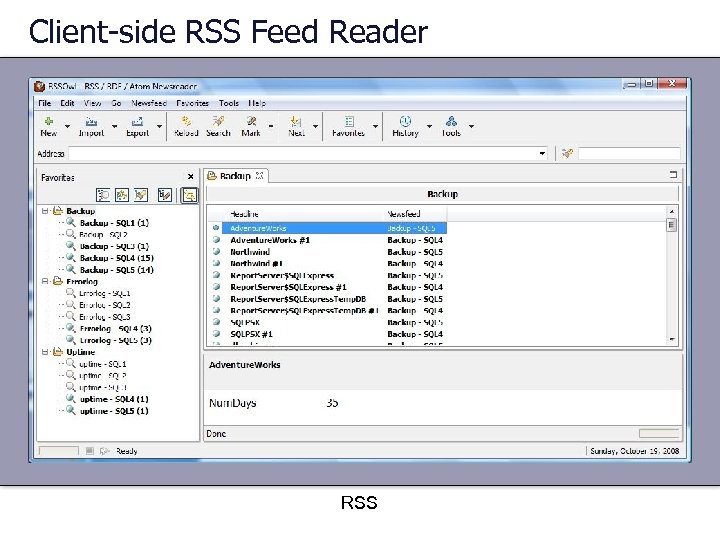This screenshot has width=720, height=540.
Task: Open the Newsfeed menu
Action: [x=149, y=103]
